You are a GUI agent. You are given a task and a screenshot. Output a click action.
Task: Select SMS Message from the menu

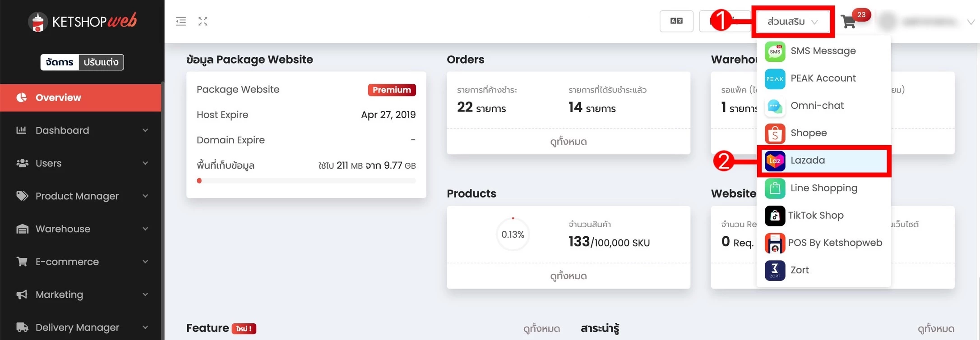point(823,51)
